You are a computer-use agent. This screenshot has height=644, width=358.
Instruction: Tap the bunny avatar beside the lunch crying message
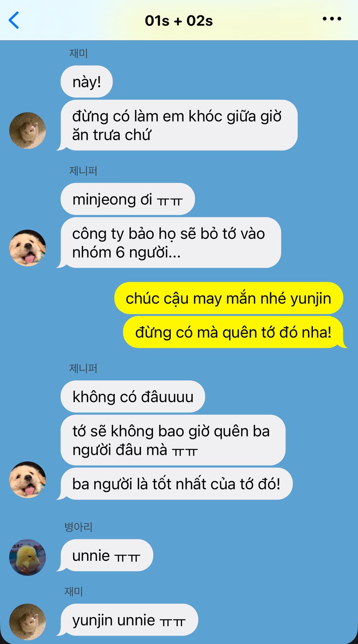click(x=28, y=130)
